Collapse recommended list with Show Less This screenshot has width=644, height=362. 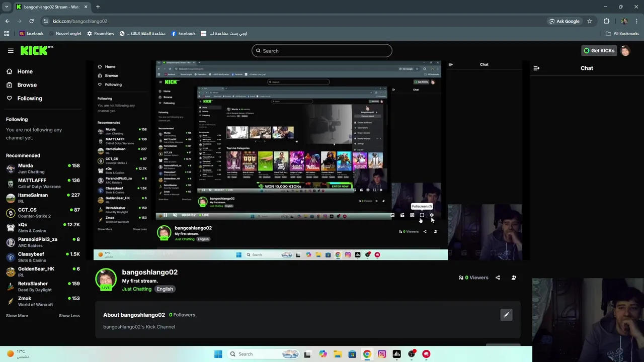point(69,316)
